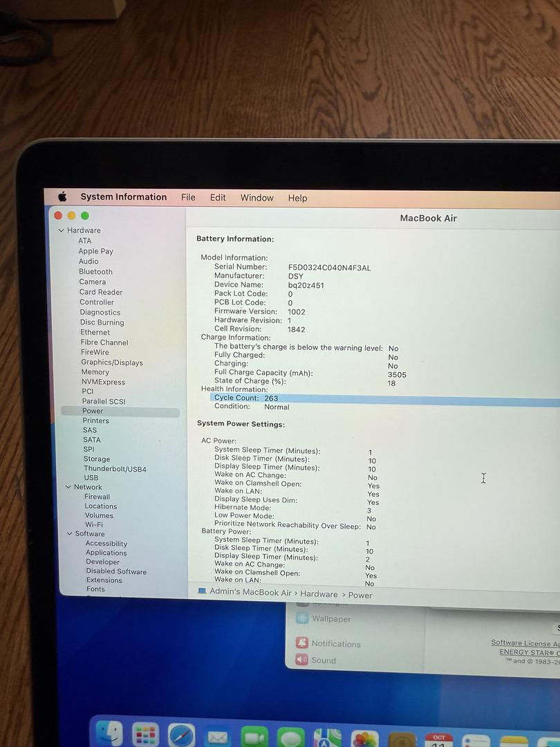Viewport: 560px width, 747px height.
Task: Click the Sound icon in System Settings
Action: click(302, 659)
